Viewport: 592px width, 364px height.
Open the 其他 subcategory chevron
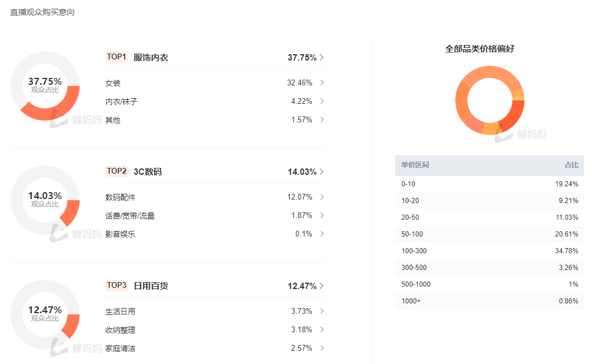click(x=322, y=120)
